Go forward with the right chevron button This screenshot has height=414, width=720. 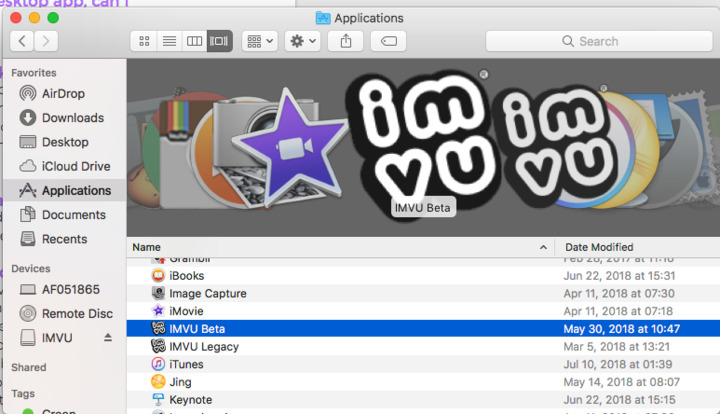point(46,41)
